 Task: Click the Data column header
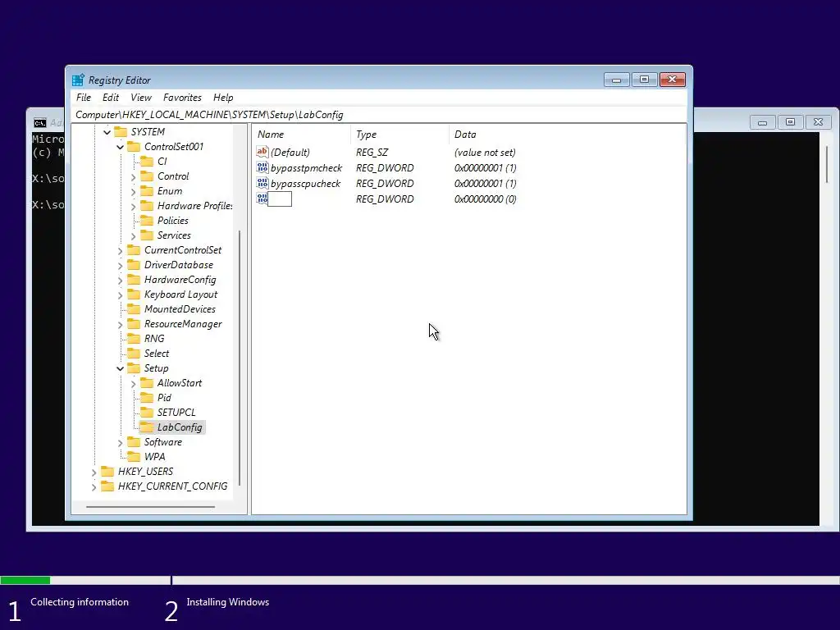click(568, 135)
